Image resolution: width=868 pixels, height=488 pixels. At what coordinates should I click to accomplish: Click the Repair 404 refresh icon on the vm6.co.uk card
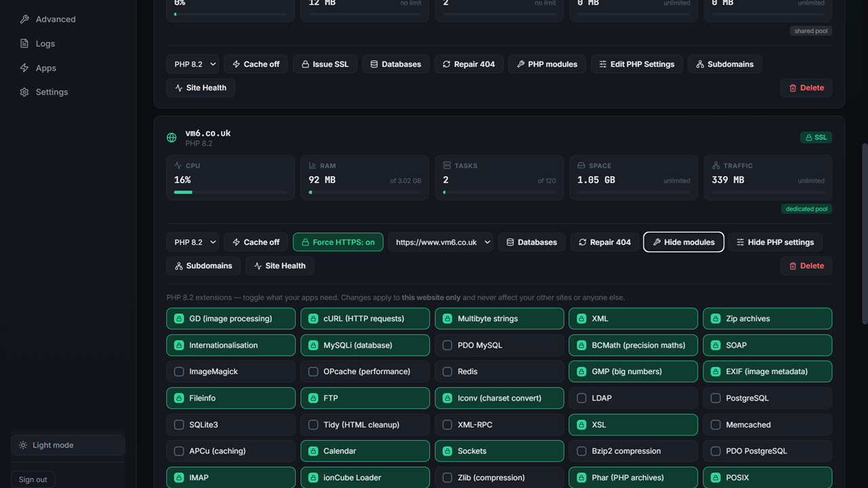[583, 242]
